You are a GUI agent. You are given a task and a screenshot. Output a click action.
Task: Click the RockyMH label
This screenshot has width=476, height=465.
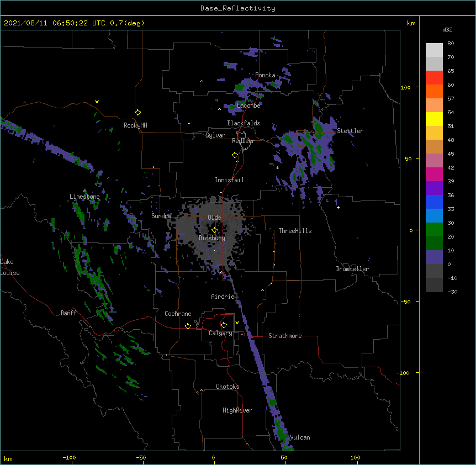pos(135,125)
